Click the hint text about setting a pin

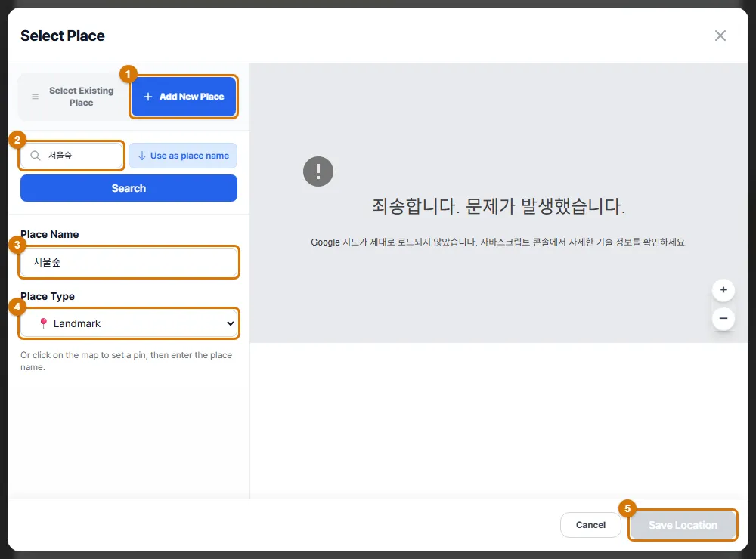click(125, 361)
